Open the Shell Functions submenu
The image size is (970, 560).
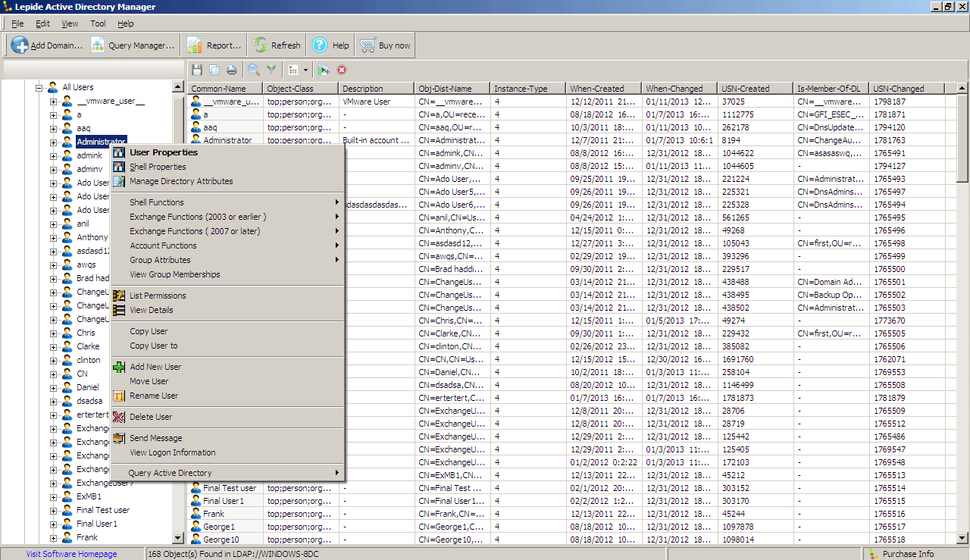click(x=227, y=202)
